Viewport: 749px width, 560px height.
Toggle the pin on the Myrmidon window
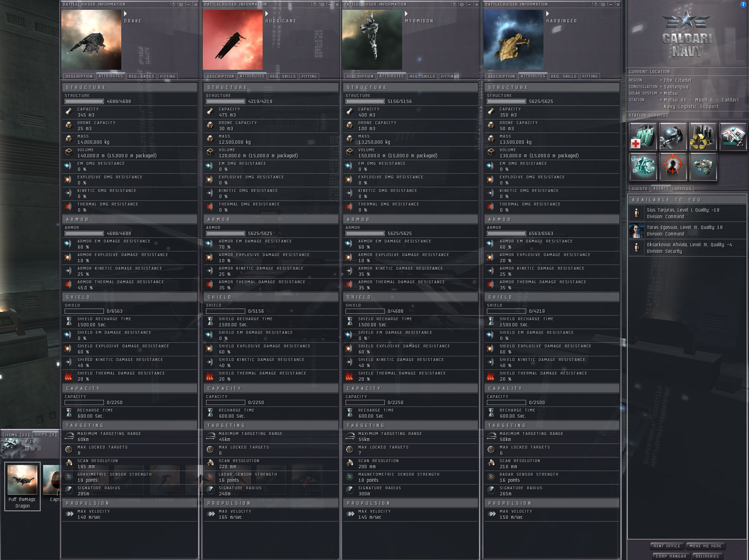pos(462,4)
